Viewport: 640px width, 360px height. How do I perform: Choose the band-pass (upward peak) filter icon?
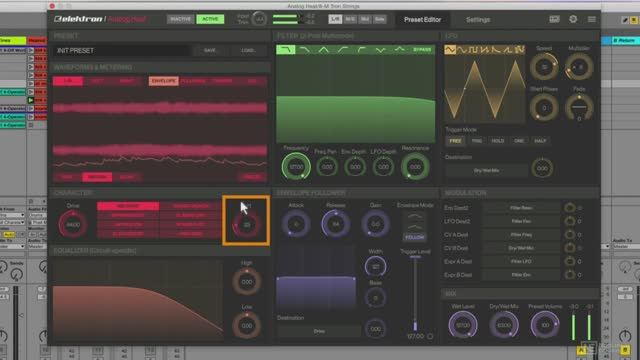324,50
